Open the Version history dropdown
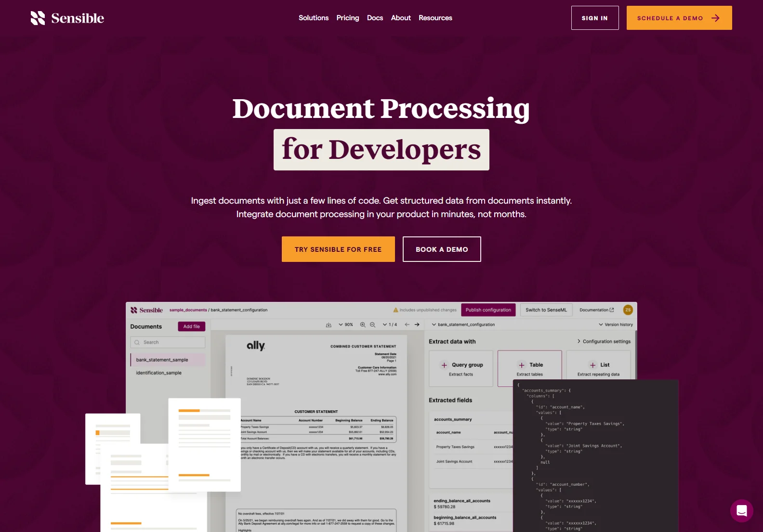This screenshot has height=532, width=763. (x=616, y=324)
